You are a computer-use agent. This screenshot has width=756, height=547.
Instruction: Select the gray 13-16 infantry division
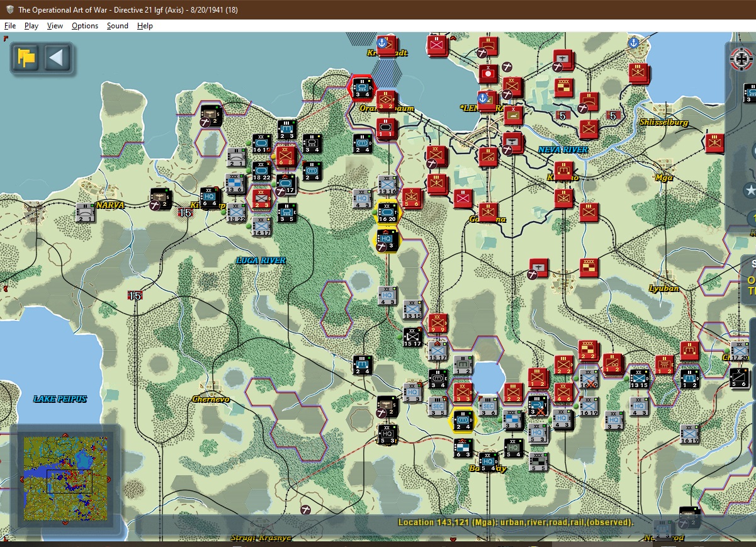tap(387, 185)
